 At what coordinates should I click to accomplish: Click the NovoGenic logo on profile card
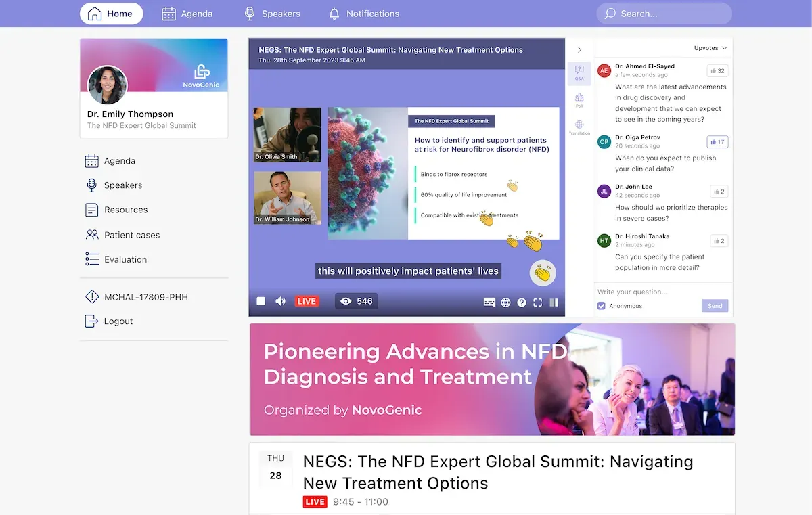[x=202, y=76]
